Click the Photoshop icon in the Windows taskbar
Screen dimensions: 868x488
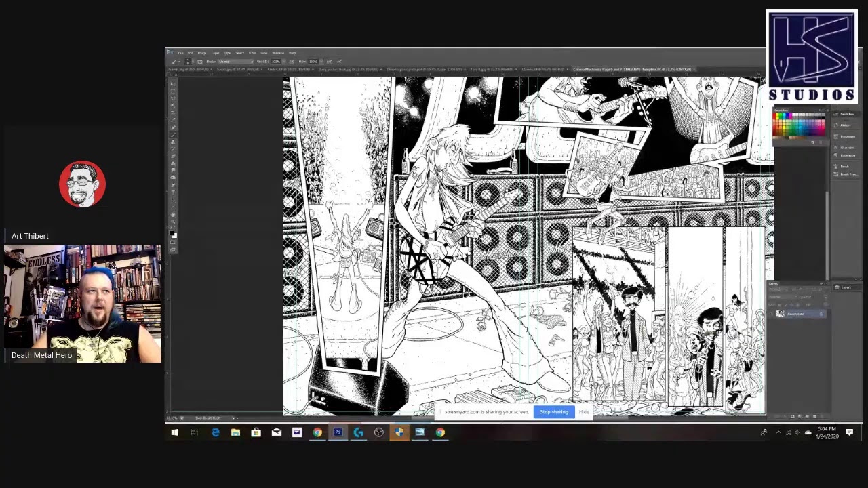click(338, 432)
